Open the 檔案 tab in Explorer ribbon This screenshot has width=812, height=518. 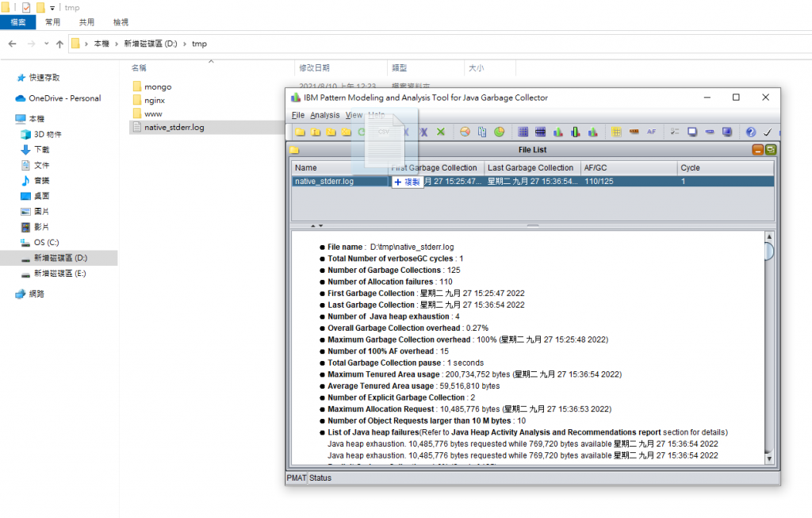click(x=18, y=22)
